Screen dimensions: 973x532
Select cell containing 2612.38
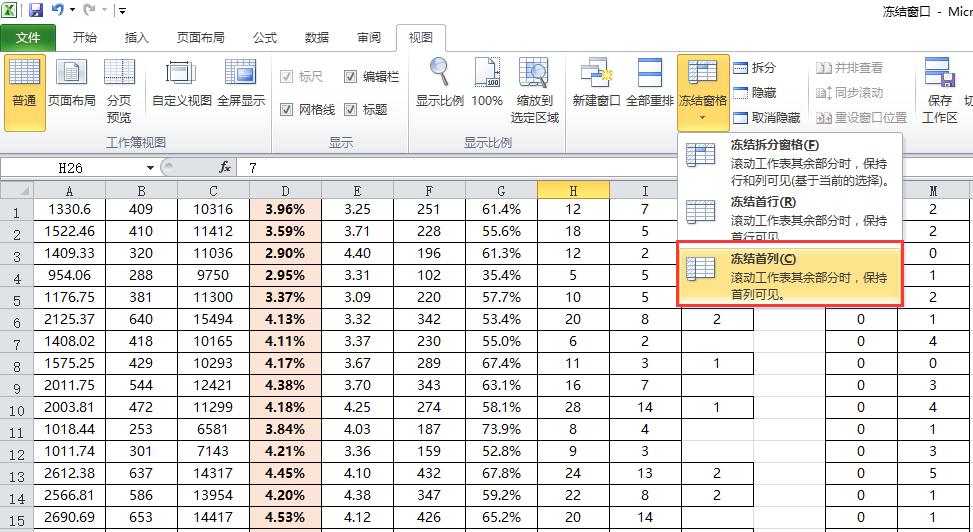pos(70,474)
